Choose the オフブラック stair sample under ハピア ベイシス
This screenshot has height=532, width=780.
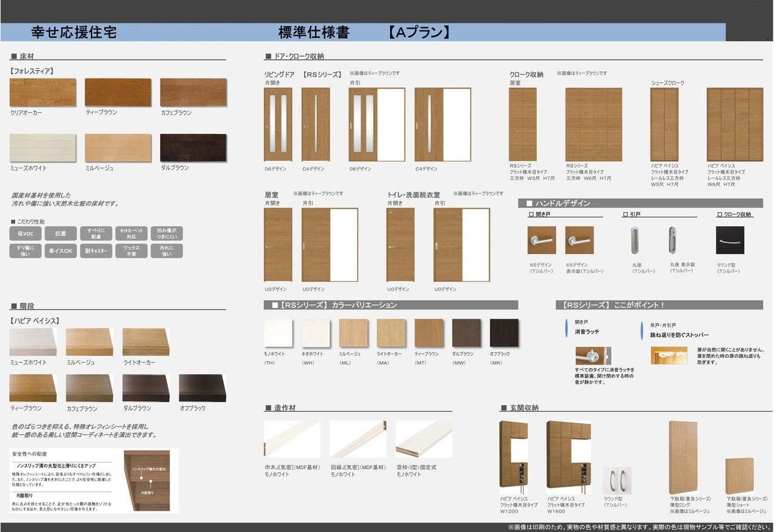click(x=202, y=388)
